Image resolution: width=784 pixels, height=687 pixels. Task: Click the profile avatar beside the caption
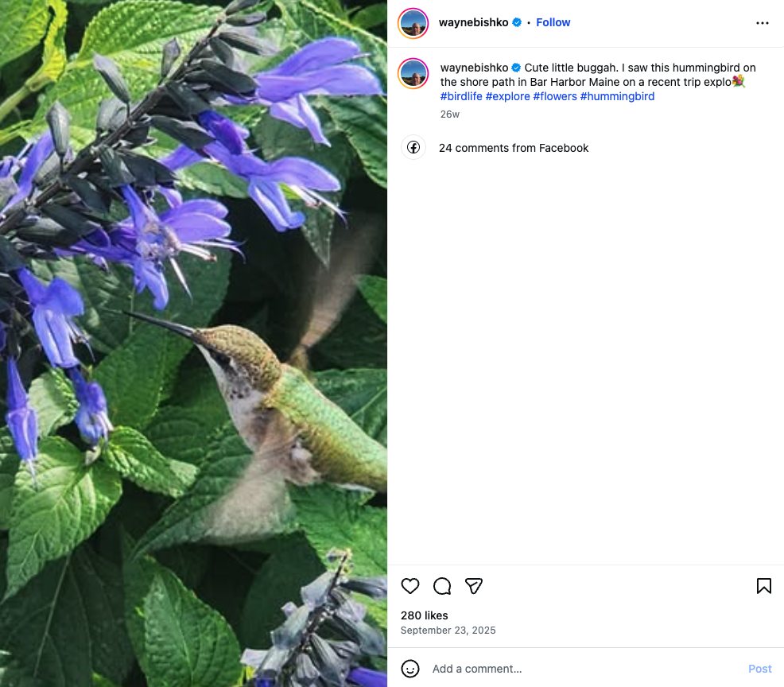pyautogui.click(x=413, y=74)
